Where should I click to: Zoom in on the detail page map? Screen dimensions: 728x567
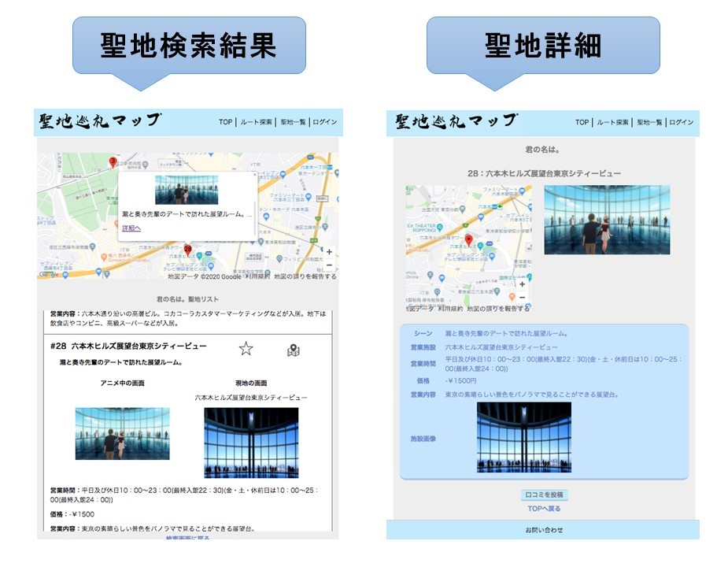click(x=521, y=283)
